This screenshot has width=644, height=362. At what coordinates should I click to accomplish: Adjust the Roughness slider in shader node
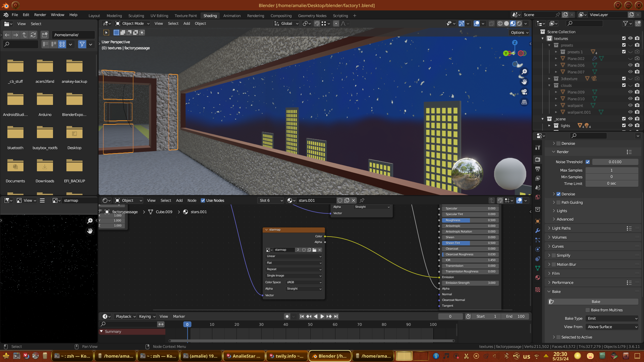click(x=470, y=220)
